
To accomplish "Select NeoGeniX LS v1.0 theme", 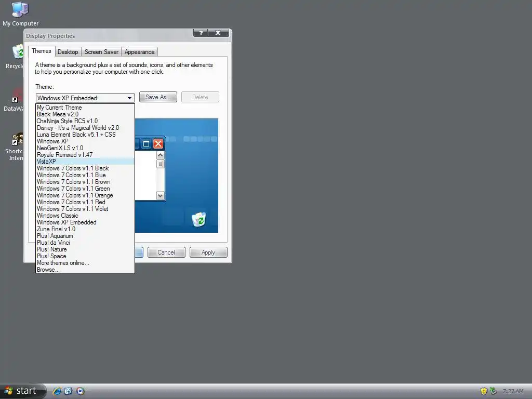I will click(x=85, y=148).
